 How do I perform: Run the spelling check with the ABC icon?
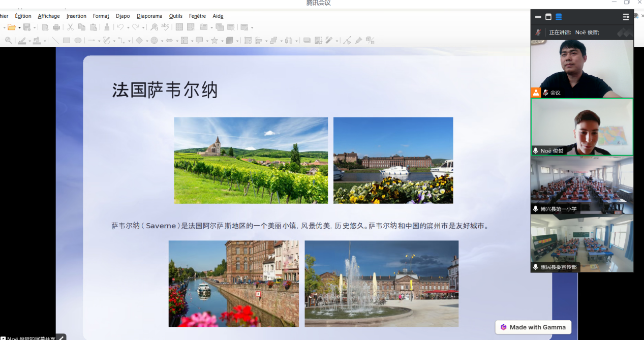tap(164, 27)
